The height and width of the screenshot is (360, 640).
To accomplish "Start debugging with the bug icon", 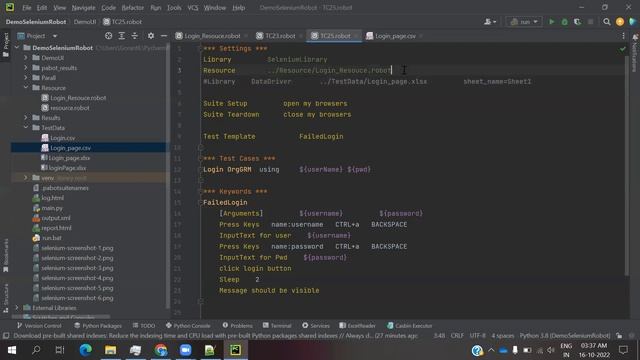I will point(564,22).
